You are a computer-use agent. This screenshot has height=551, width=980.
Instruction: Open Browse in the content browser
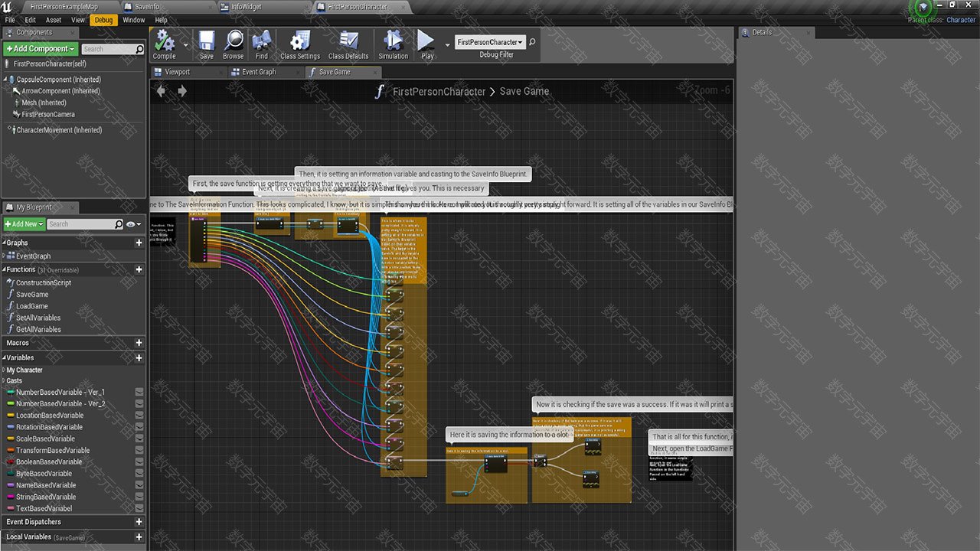[233, 44]
